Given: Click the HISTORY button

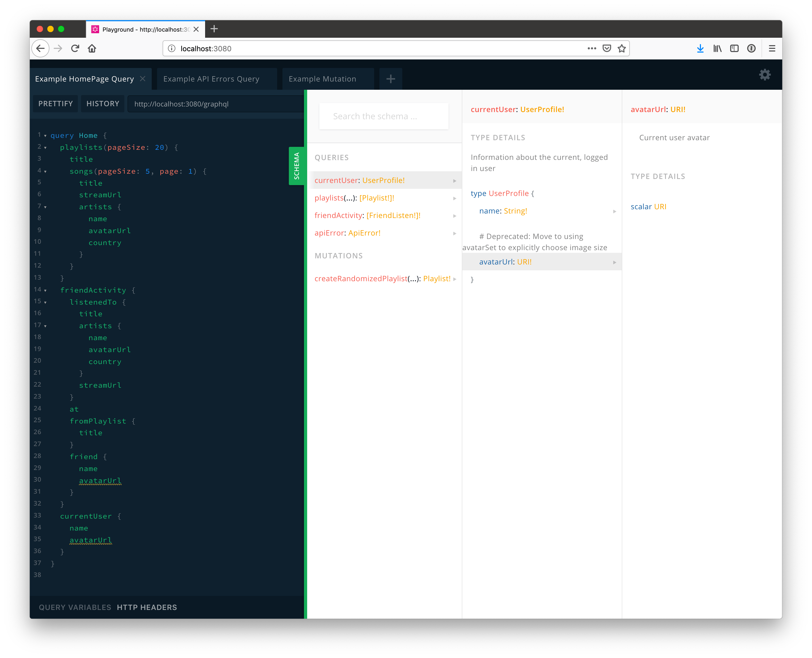Looking at the screenshot, I should 103,104.
